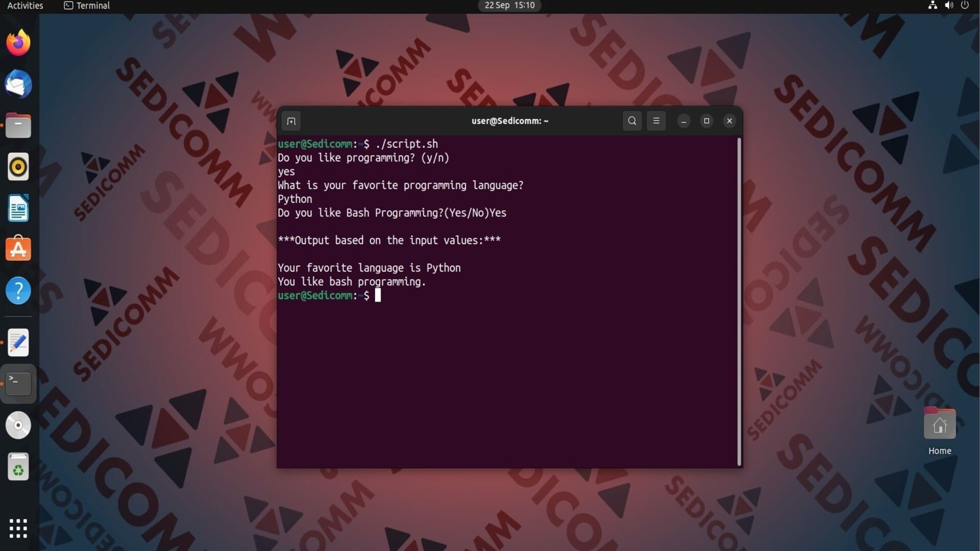Click the text ./script.sh in the terminal
Screen dimensions: 980x551
(406, 144)
